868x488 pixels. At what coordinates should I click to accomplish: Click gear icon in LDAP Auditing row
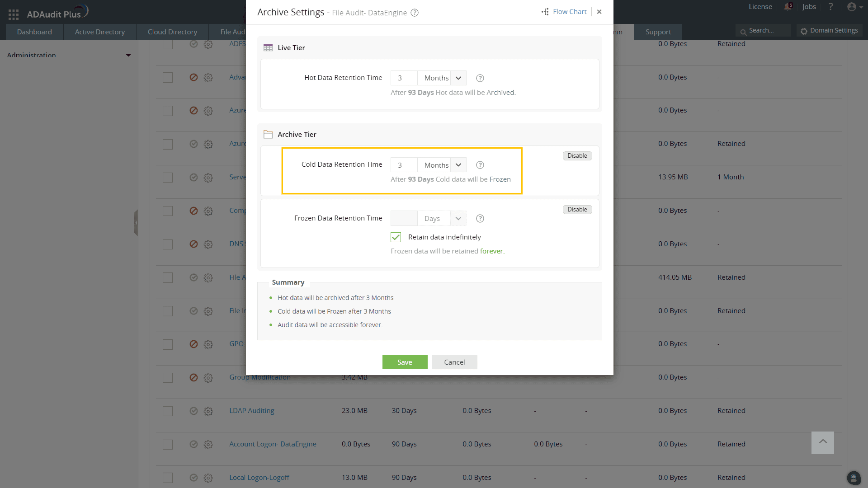208,411
